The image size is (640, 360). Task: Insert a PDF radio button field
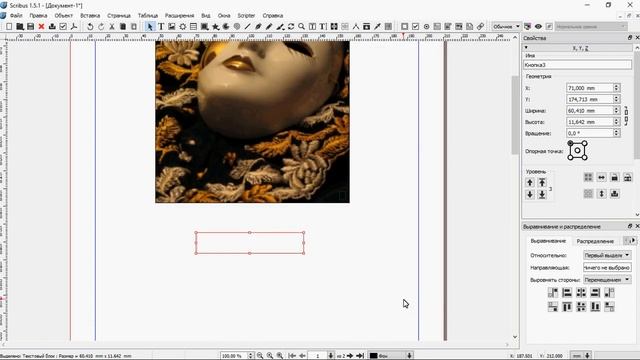pyautogui.click(x=427, y=27)
